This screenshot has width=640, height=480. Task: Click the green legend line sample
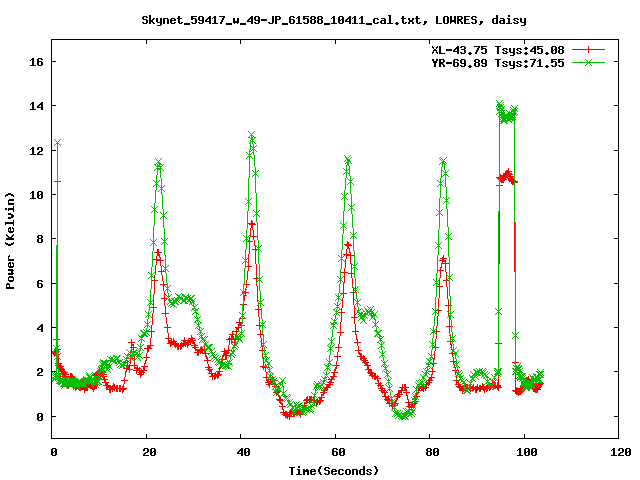tap(588, 62)
